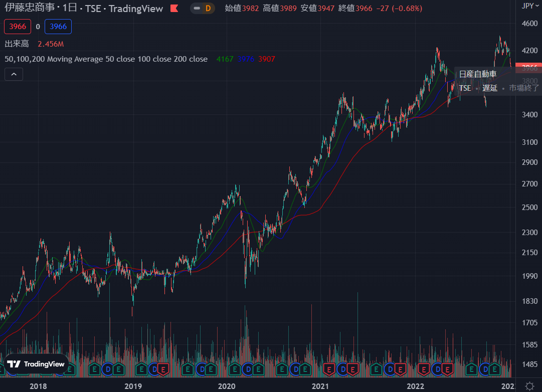542x392 pixels.
Task: Select the 伊藤忠商事 symbol name in the title
Action: pos(30,9)
